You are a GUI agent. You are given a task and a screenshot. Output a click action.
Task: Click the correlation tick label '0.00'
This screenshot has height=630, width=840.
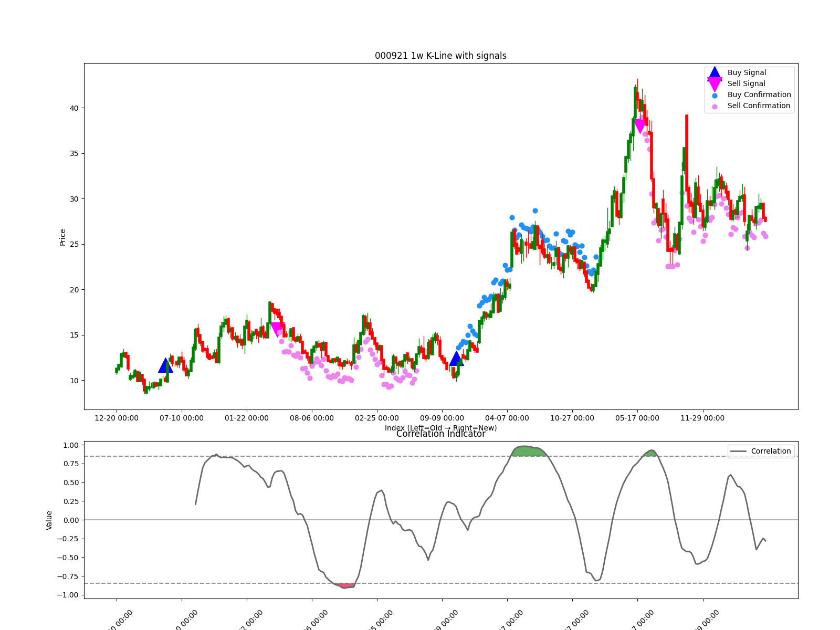[x=70, y=520]
